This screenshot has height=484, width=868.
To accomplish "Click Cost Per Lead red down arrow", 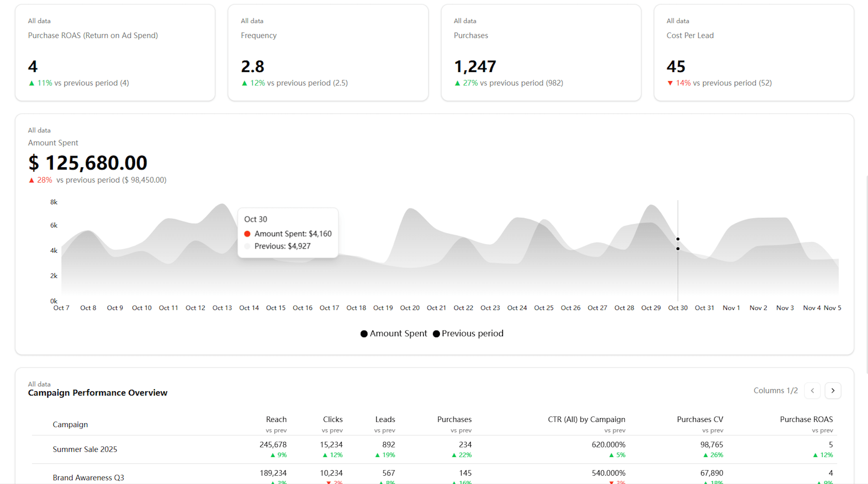I will (670, 83).
